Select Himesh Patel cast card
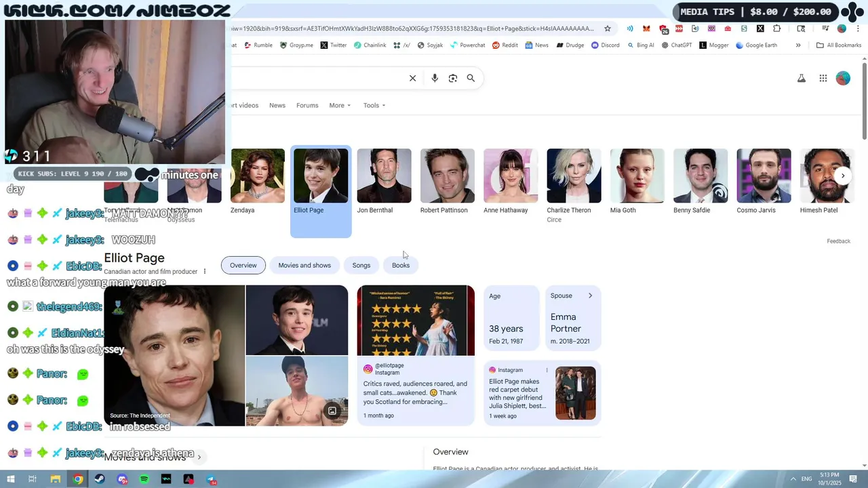 pyautogui.click(x=827, y=182)
